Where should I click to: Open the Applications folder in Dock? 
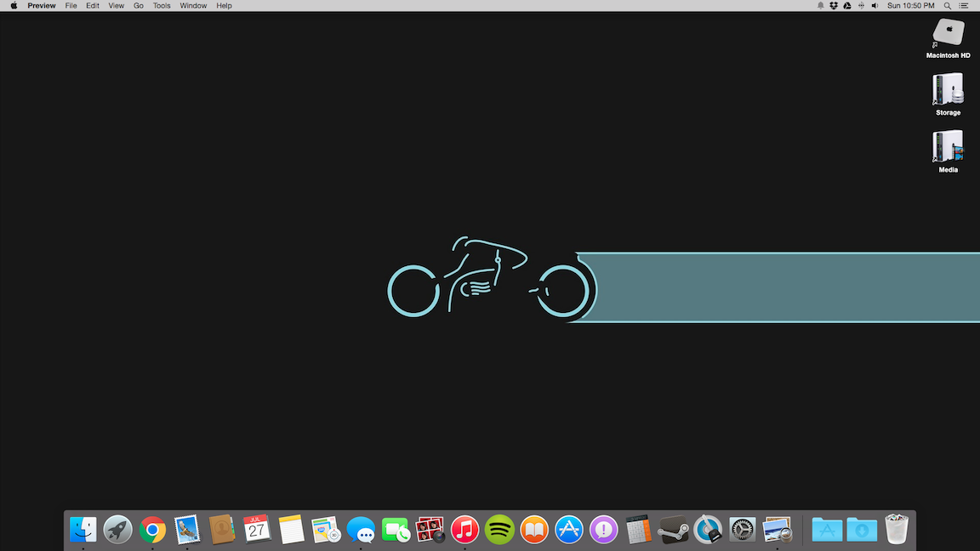point(827,530)
